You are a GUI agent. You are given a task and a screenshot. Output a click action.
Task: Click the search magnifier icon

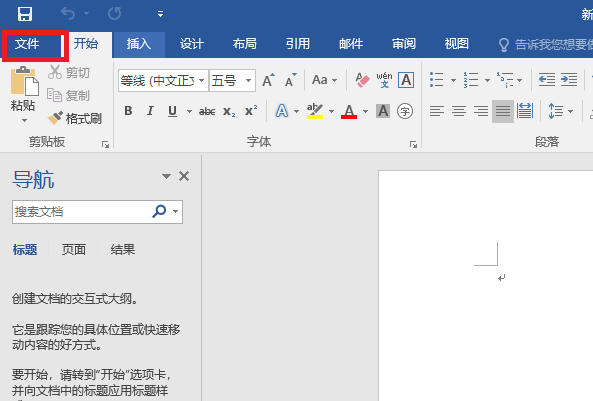(x=159, y=211)
